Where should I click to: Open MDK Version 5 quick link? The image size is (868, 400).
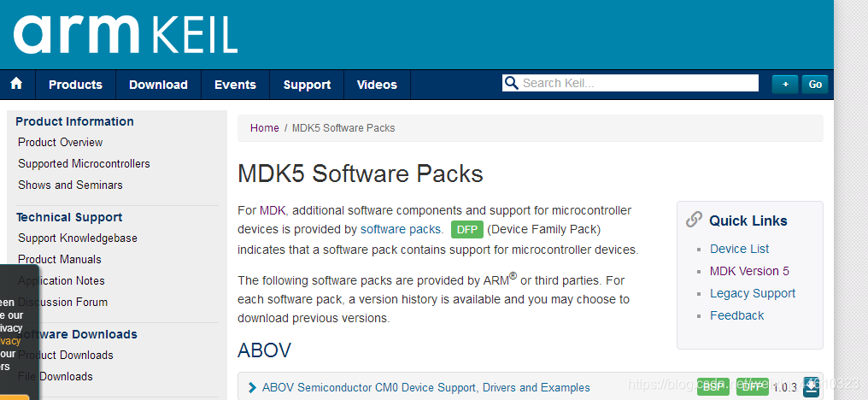point(749,271)
